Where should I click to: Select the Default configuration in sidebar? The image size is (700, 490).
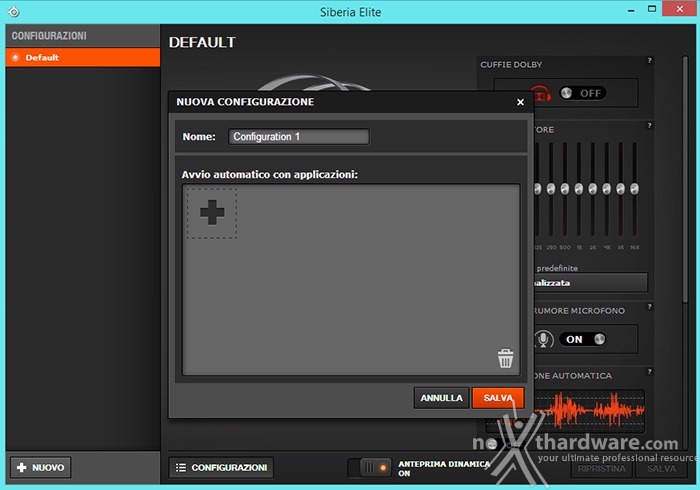83,57
